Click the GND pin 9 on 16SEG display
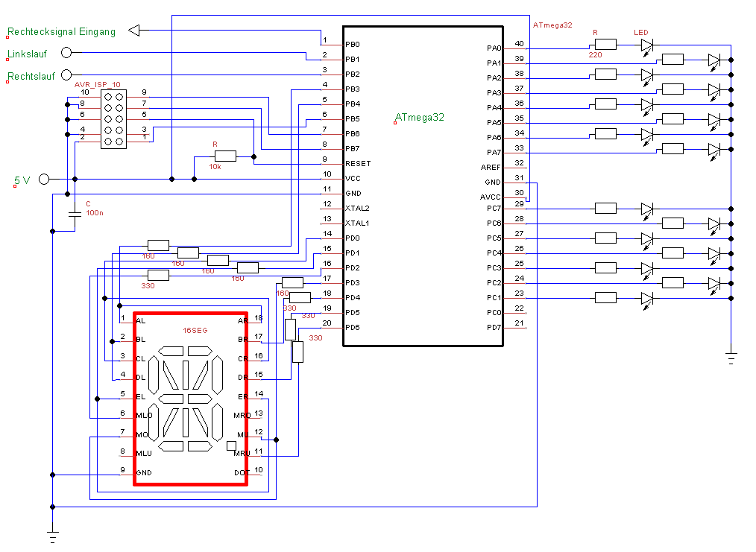Viewport: 756px width, 552px height. (144, 473)
